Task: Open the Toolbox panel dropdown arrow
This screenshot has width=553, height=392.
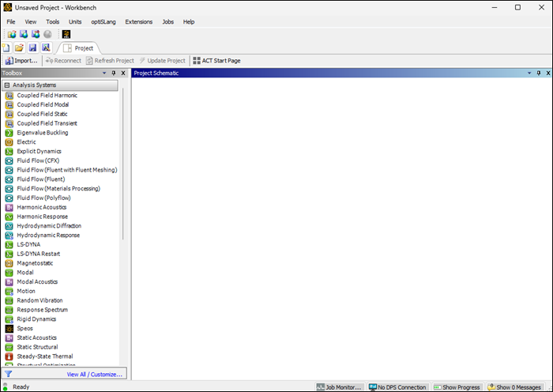Action: click(x=104, y=73)
